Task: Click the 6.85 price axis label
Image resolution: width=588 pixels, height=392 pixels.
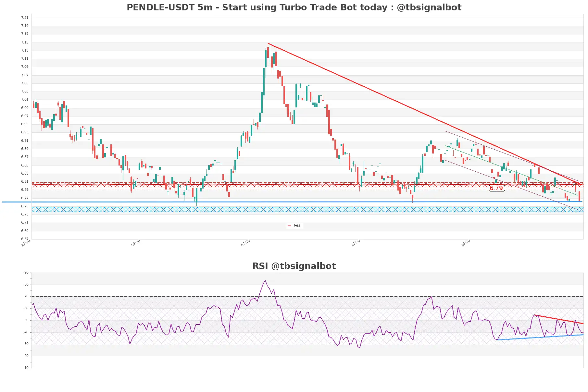Action: (25, 165)
